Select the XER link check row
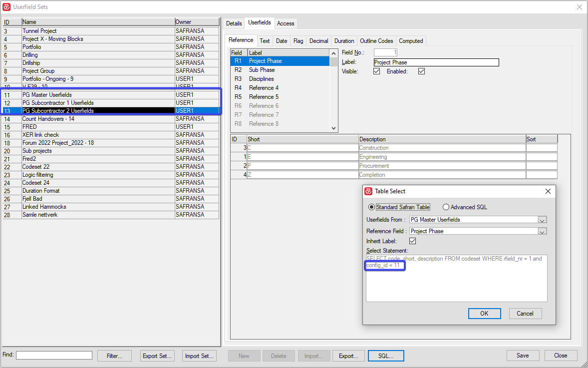Viewport: 588px width, 368px height. pos(111,135)
